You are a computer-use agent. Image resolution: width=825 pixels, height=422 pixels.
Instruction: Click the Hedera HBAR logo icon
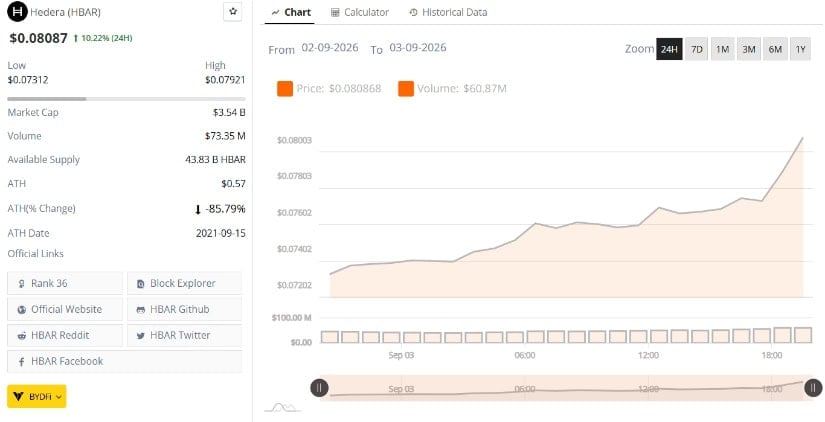click(x=17, y=12)
